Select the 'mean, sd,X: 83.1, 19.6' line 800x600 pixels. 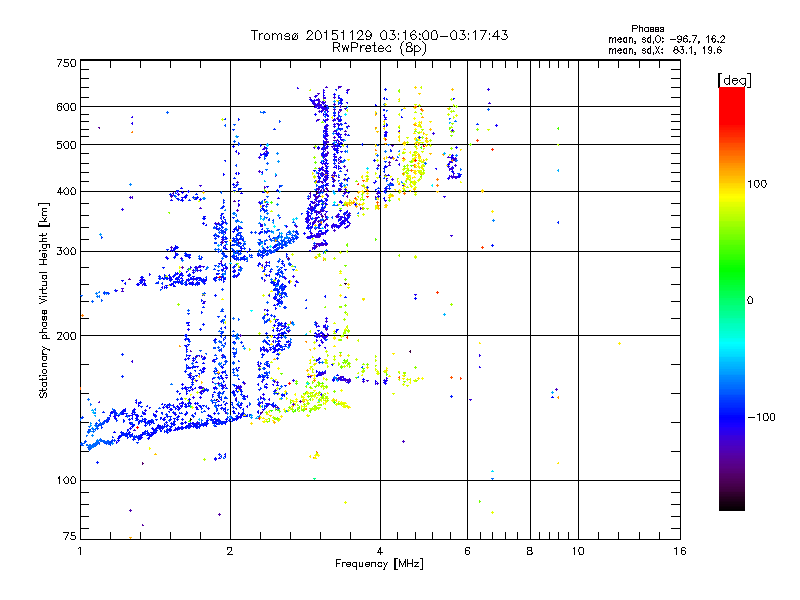pos(665,50)
